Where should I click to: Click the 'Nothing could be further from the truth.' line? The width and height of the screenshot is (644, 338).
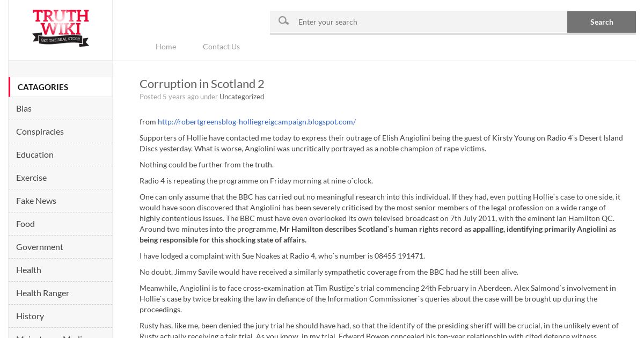(207, 165)
